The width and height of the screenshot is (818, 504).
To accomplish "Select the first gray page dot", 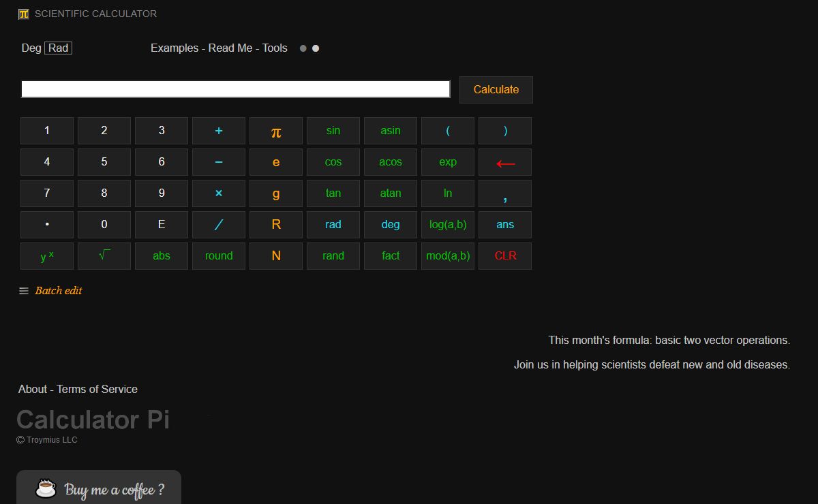I will coord(303,48).
